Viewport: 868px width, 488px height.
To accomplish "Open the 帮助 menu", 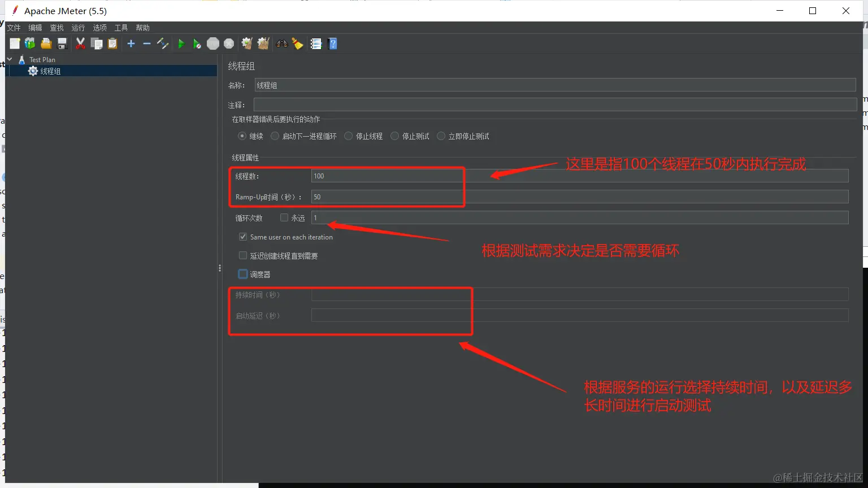I will point(142,28).
